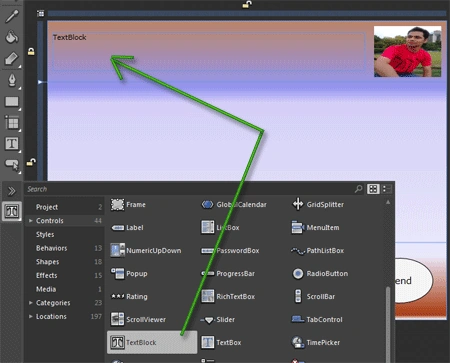
Task: Select the PasswordBox control
Action: pyautogui.click(x=230, y=250)
